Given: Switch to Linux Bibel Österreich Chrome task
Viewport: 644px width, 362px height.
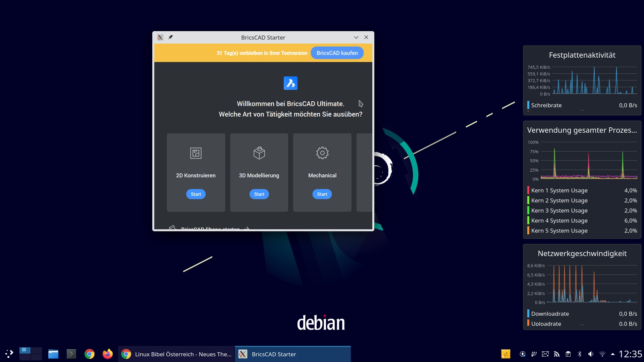Looking at the screenshot, I should click(176, 354).
